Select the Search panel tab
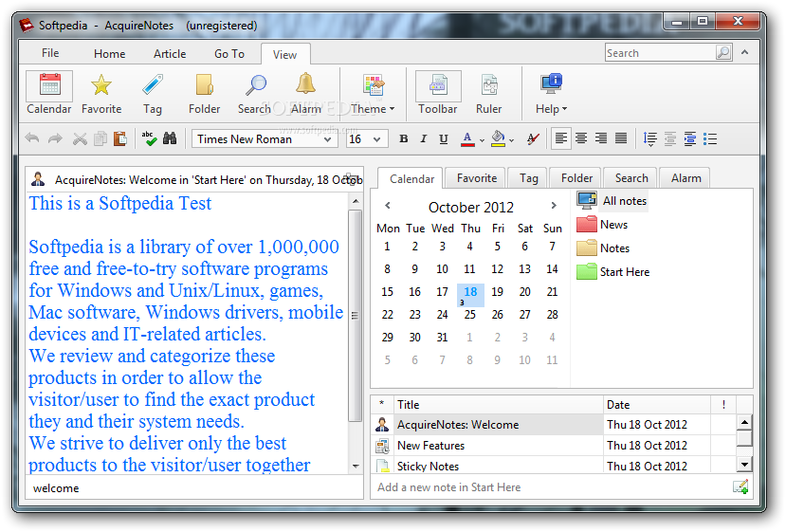The height and width of the screenshot is (532, 786). pyautogui.click(x=631, y=178)
